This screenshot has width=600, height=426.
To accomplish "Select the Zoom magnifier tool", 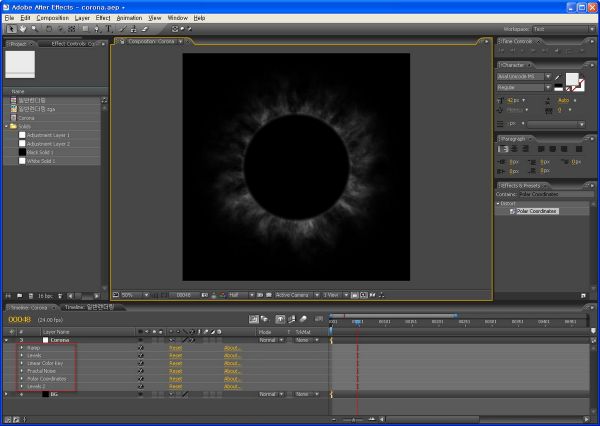I will pos(35,29).
